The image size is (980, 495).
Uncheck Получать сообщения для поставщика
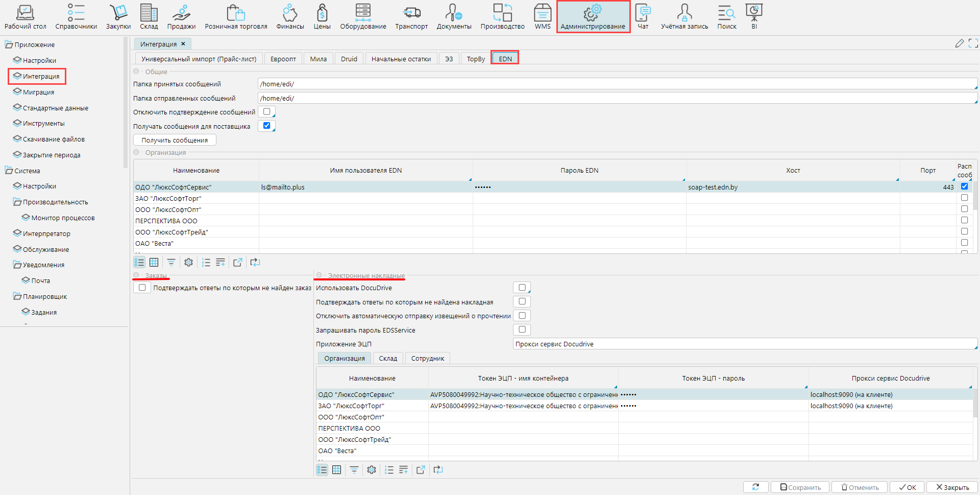pos(266,126)
